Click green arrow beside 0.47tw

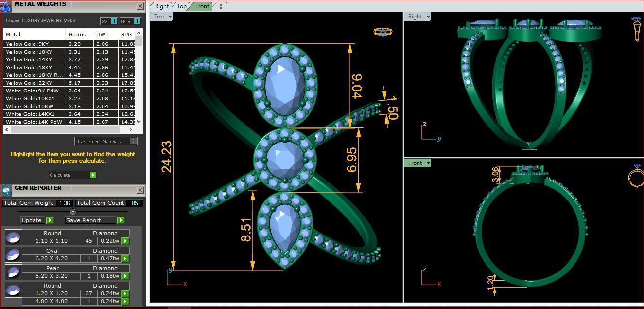click(x=125, y=259)
